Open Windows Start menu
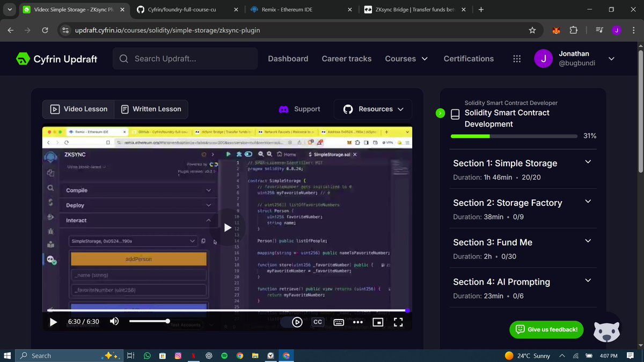The width and height of the screenshot is (644, 362). [x=8, y=356]
